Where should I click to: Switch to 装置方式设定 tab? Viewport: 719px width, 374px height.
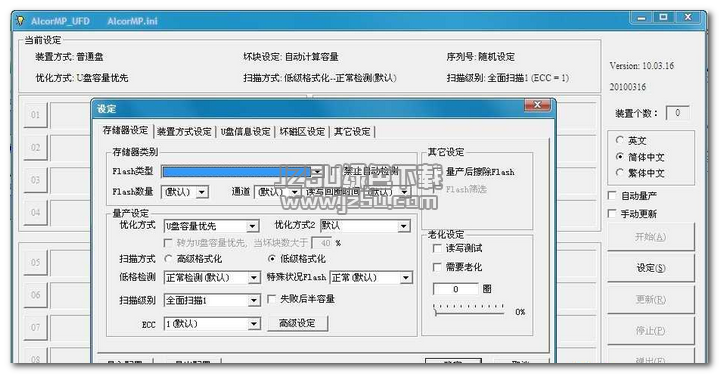tap(184, 132)
